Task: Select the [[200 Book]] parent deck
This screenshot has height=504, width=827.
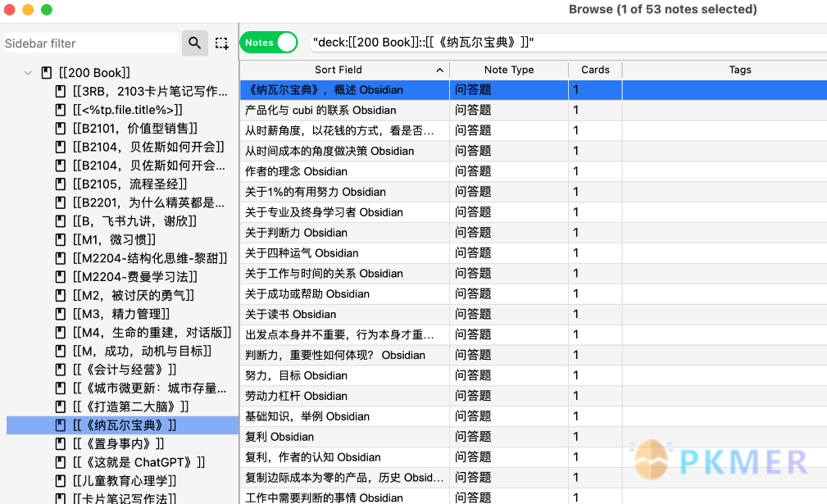Action: [94, 73]
